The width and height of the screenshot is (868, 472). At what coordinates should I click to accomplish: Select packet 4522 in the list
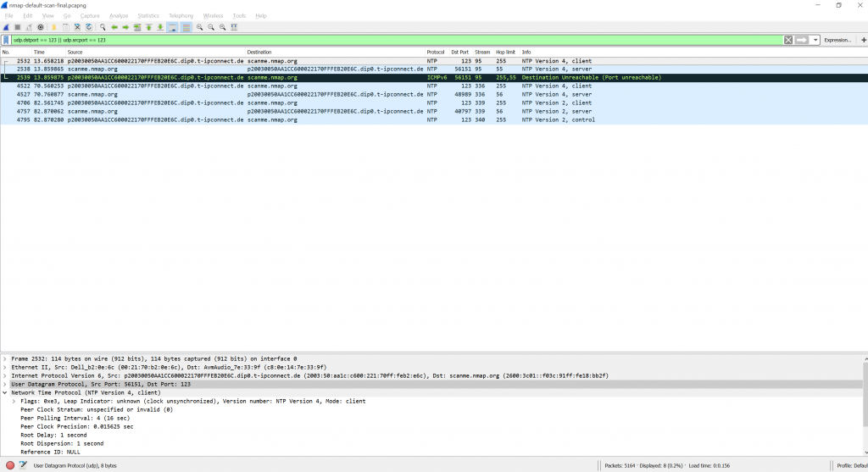(434, 86)
